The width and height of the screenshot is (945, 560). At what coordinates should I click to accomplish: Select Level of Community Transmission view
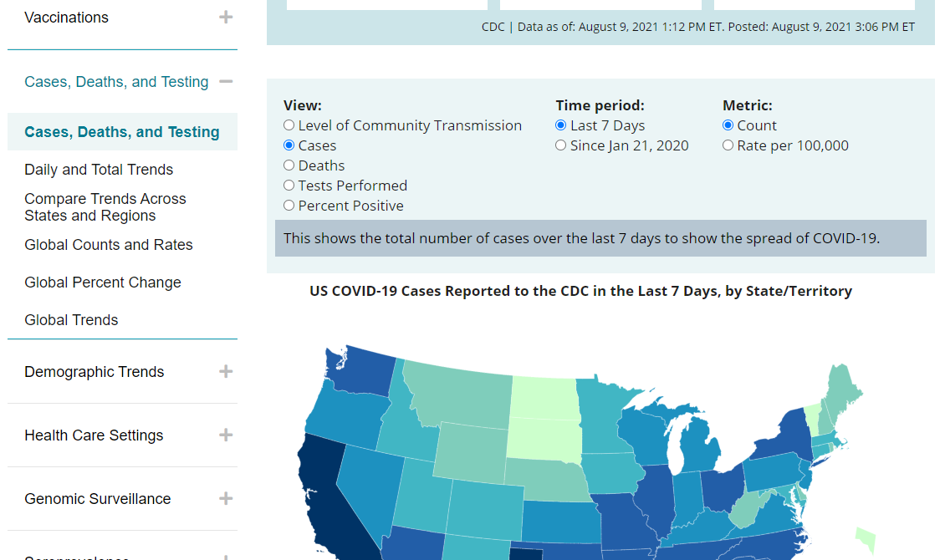point(289,125)
